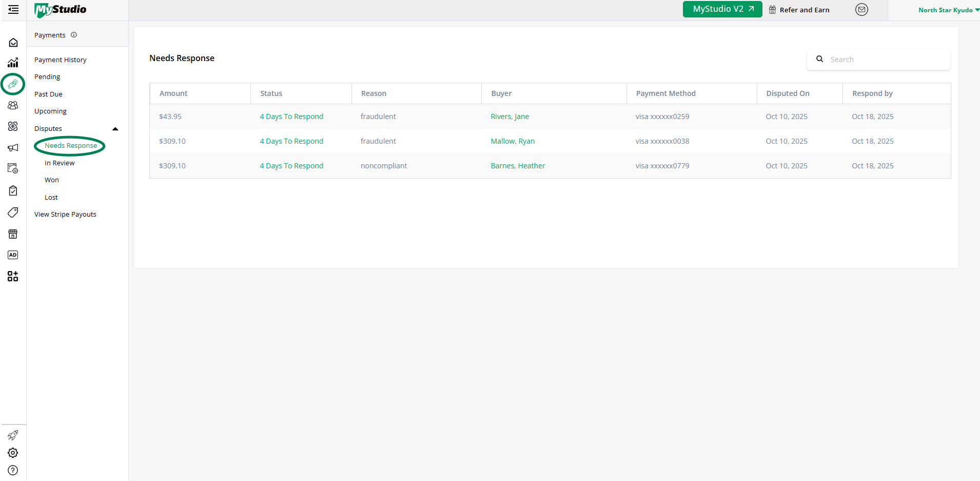Image resolution: width=980 pixels, height=481 pixels.
Task: Click the people group icon in sidebar
Action: 13,105
